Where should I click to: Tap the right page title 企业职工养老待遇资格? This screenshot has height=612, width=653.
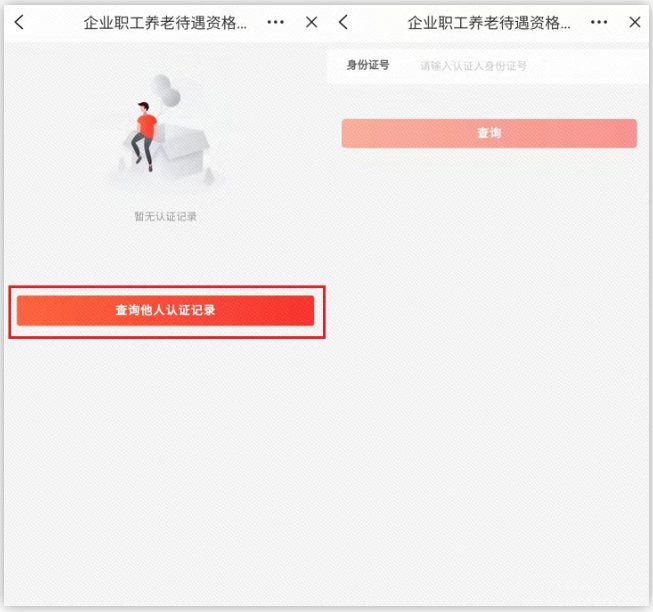coord(488,22)
